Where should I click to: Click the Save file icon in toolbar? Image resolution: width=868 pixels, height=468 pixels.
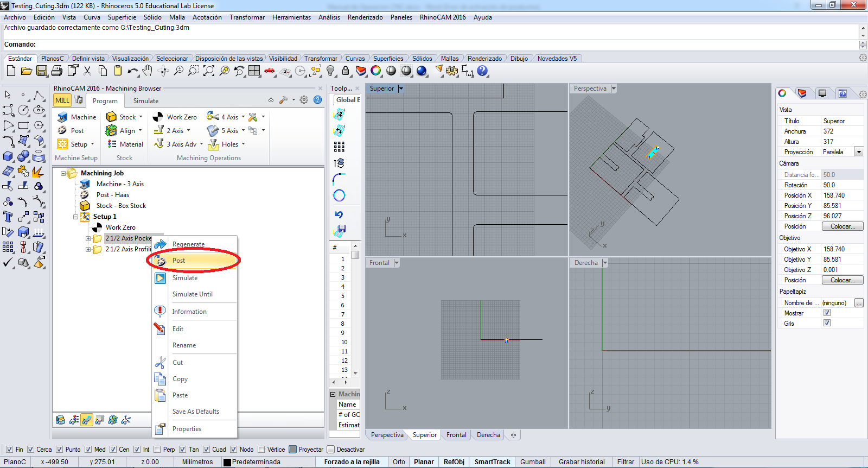pos(42,71)
